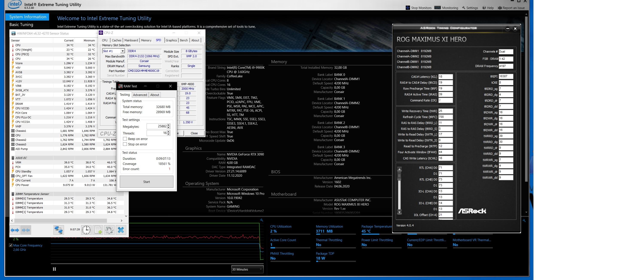This screenshot has height=280, width=644.
Task: Click the Report an Issue bug icon
Action: (x=500, y=8)
